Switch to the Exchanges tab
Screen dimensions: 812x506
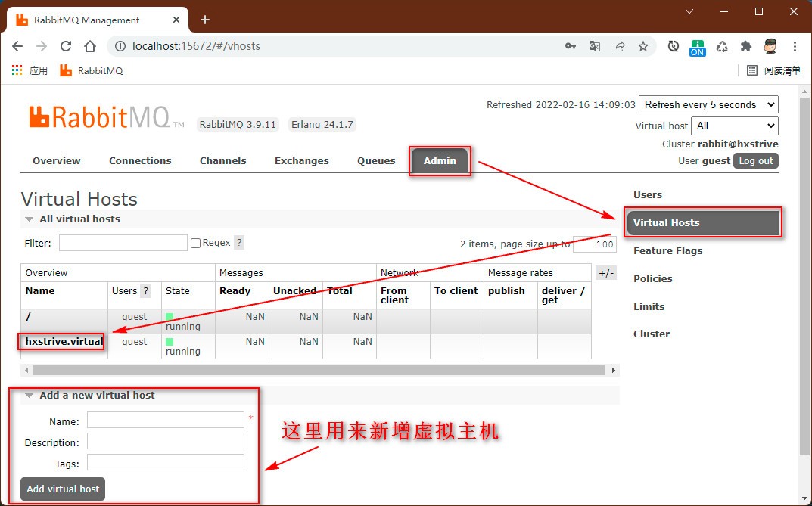[x=301, y=160]
